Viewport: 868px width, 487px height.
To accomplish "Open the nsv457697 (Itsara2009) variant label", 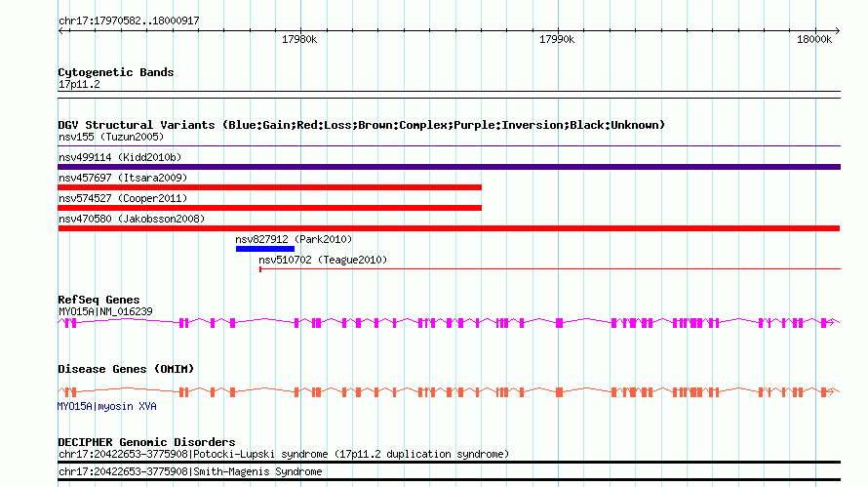I will click(x=123, y=178).
